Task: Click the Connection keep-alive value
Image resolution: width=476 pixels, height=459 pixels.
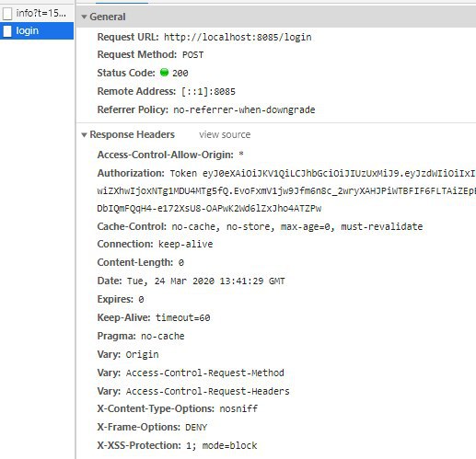Action: click(185, 244)
